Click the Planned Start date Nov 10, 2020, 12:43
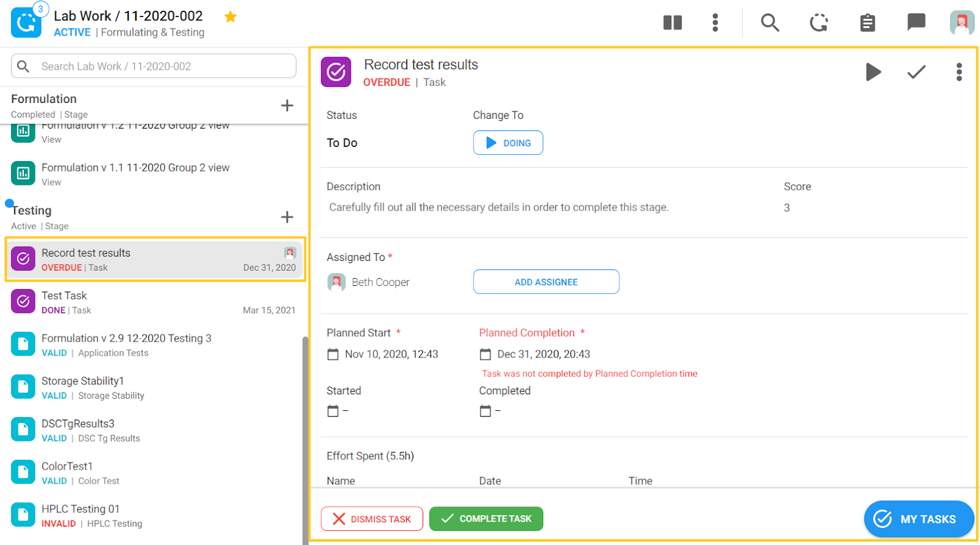980x545 pixels. point(391,354)
